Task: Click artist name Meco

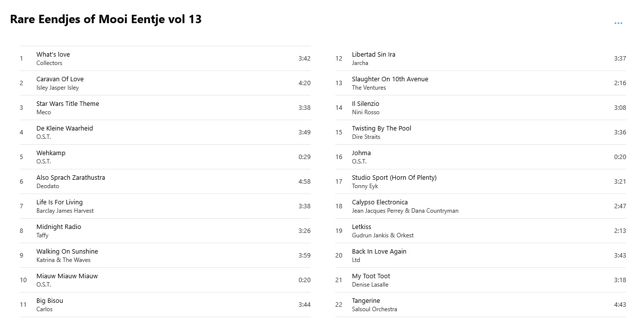Action: click(44, 112)
